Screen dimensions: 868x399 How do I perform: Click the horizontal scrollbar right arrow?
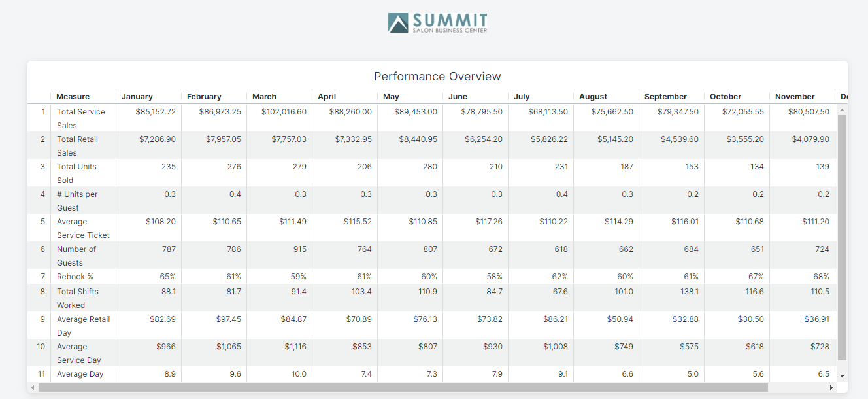831,388
